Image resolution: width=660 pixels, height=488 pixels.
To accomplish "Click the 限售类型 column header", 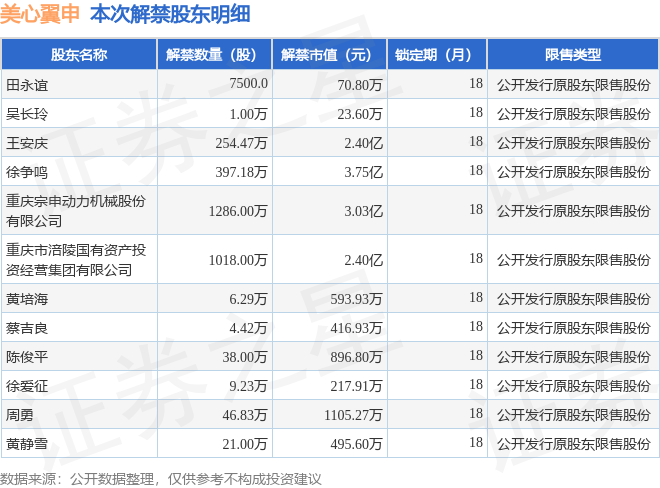I will [x=573, y=54].
